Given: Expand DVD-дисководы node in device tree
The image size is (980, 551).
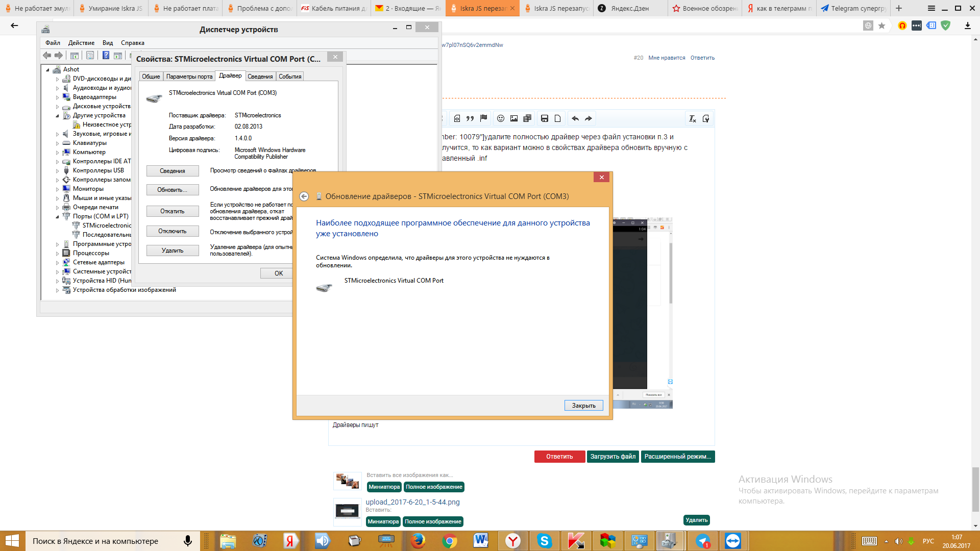Looking at the screenshot, I should coord(57,79).
